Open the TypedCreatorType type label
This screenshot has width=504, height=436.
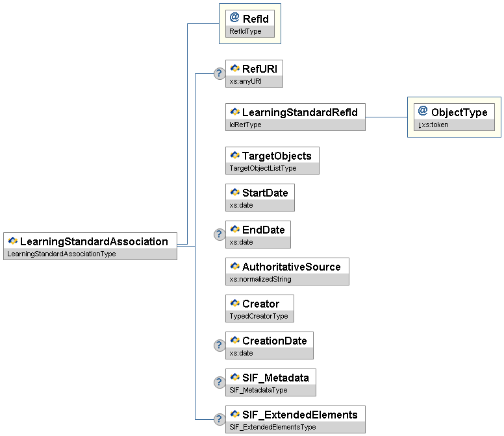point(257,316)
